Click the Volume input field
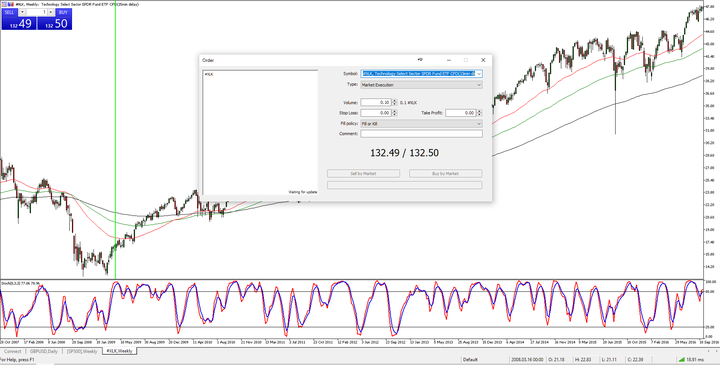 (x=376, y=102)
